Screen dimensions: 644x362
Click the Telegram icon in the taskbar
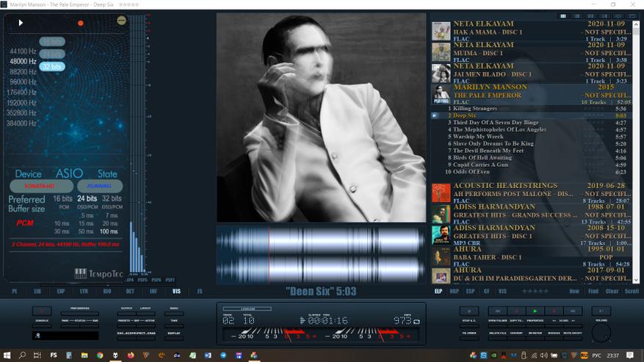(223, 355)
